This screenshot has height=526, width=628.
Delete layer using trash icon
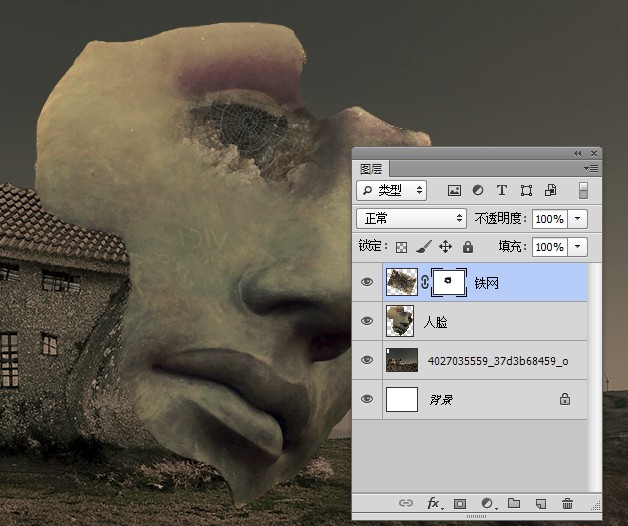click(567, 503)
